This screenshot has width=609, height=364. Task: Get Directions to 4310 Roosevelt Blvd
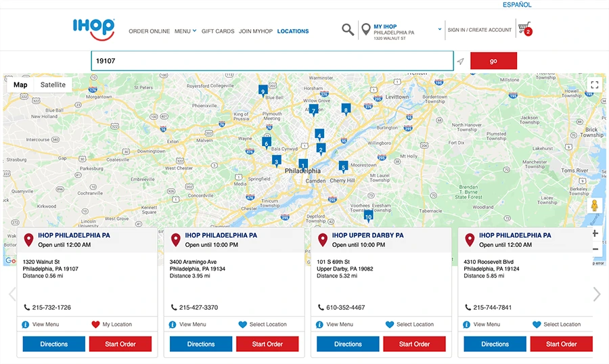pos(495,344)
